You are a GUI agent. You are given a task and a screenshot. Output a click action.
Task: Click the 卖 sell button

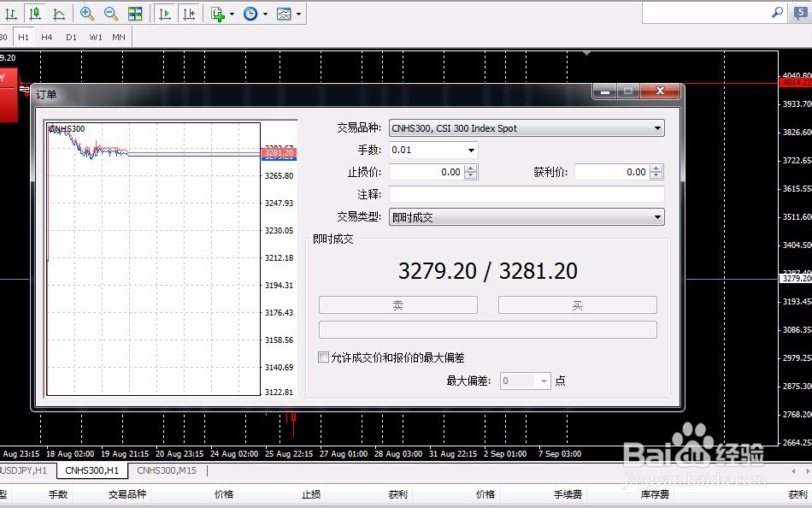point(397,304)
